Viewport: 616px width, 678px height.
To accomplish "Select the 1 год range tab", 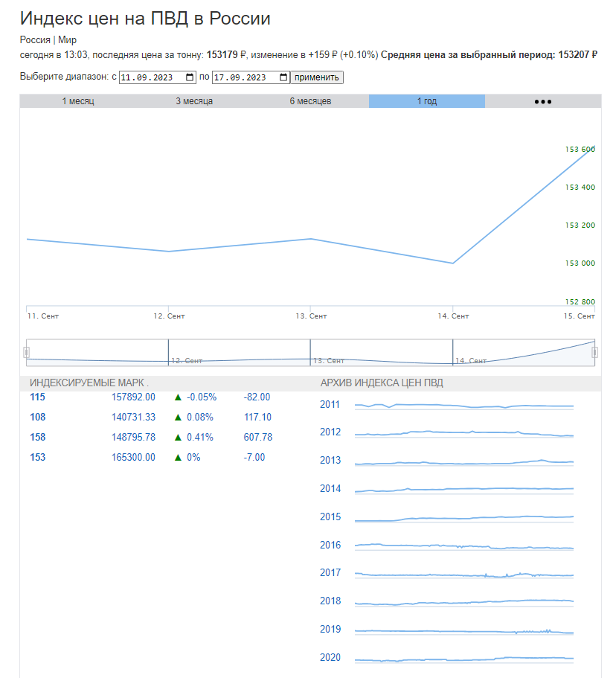I will (x=426, y=101).
